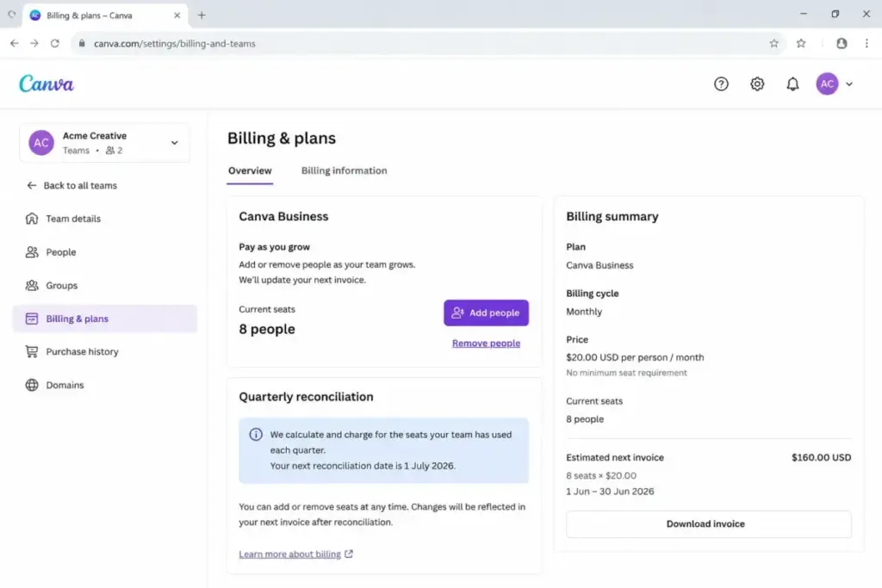
Task: Click the 'Monthly' billing cycle value
Action: (584, 312)
